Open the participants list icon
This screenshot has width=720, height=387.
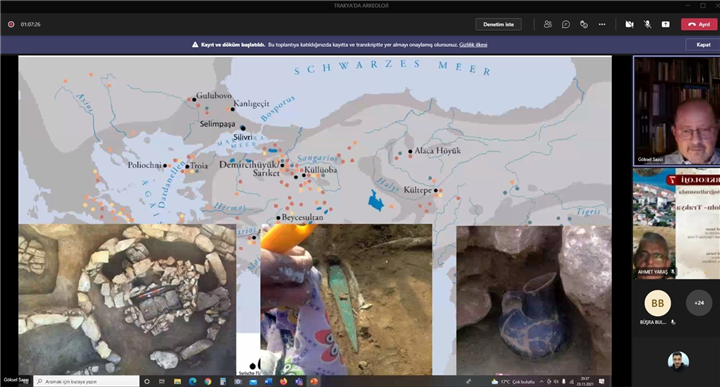[x=547, y=24]
